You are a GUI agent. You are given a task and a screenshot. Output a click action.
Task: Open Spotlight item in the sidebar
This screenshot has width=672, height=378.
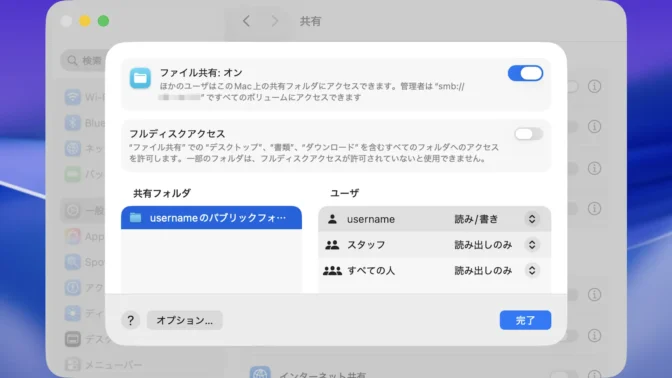coord(84,262)
